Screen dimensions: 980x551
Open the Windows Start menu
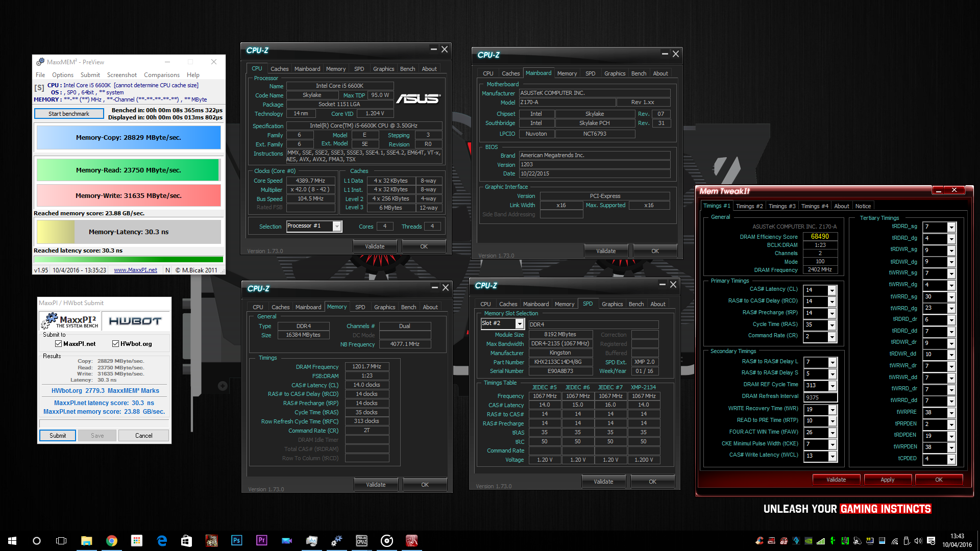(12, 541)
